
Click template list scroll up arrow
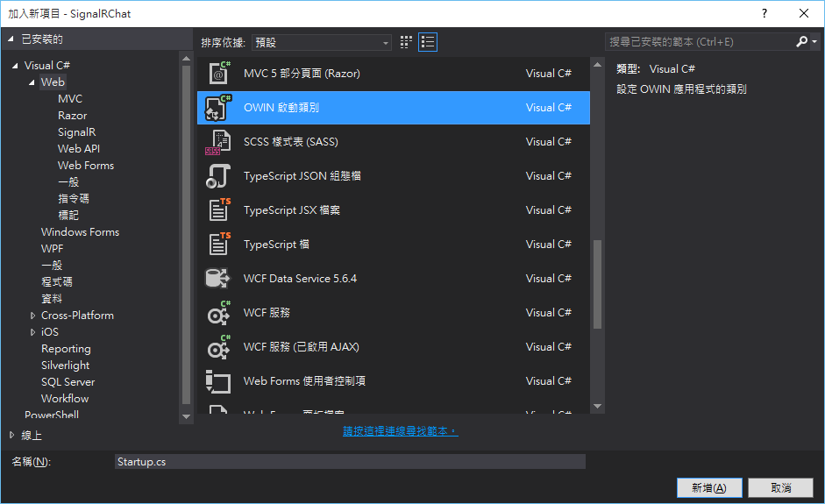pyautogui.click(x=597, y=65)
